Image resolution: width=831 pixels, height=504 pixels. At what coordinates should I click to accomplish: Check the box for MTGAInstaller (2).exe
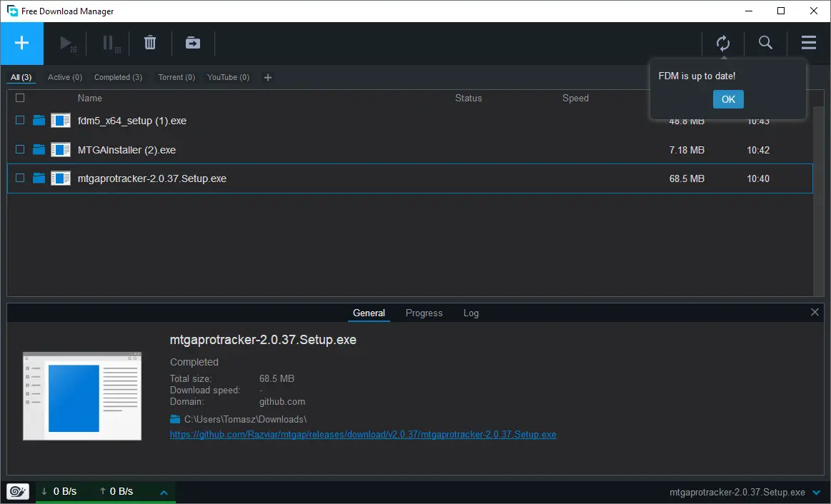pos(20,149)
